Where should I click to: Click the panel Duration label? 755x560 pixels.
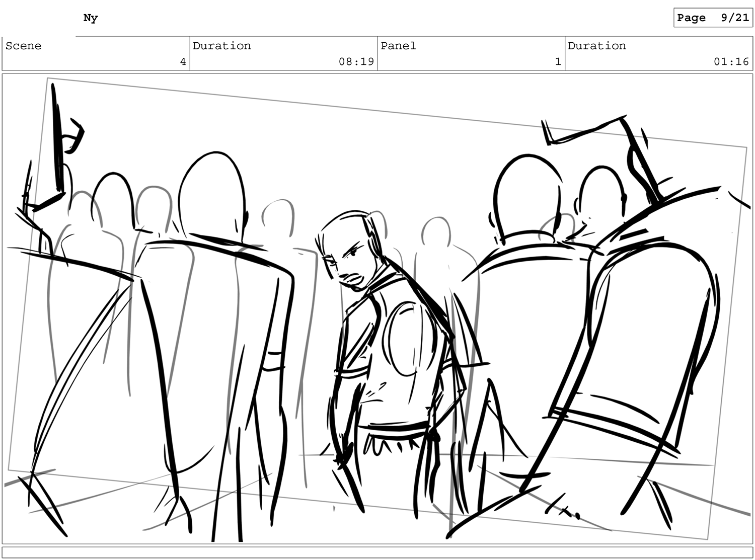(x=597, y=46)
